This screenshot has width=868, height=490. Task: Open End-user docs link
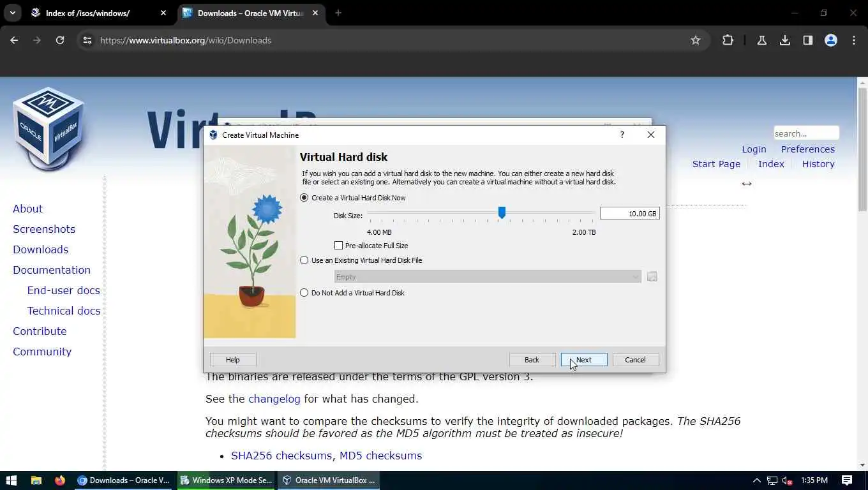click(63, 290)
